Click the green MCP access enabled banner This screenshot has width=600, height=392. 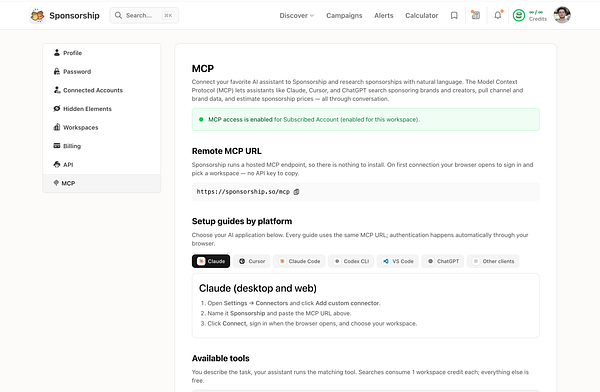pyautogui.click(x=365, y=119)
